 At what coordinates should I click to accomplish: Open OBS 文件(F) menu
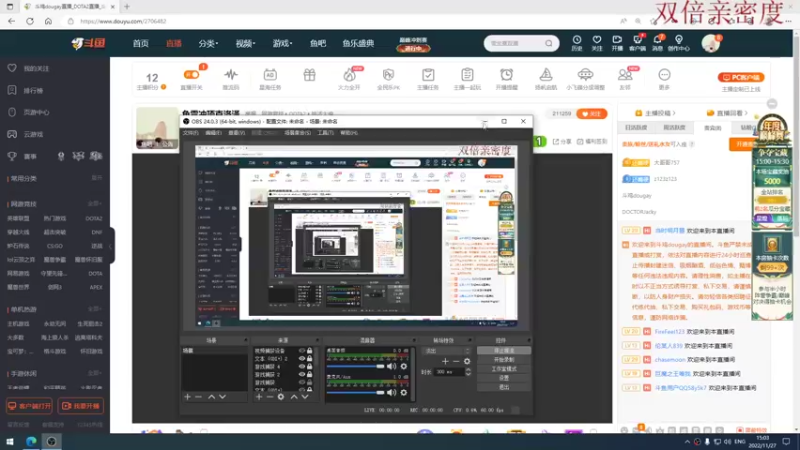tap(190, 133)
